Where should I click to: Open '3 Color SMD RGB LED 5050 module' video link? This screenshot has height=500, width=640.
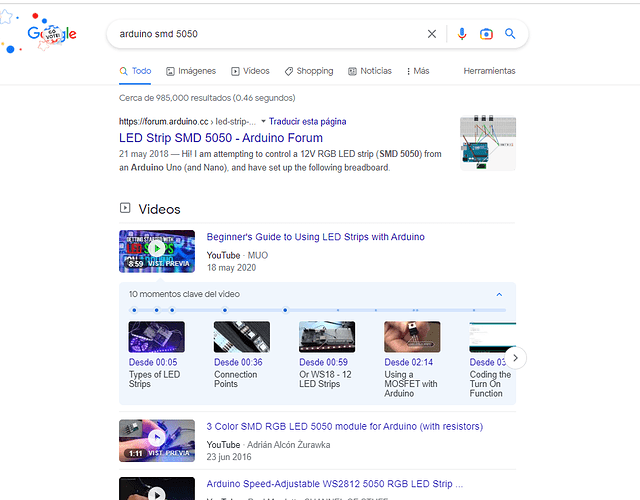344,426
